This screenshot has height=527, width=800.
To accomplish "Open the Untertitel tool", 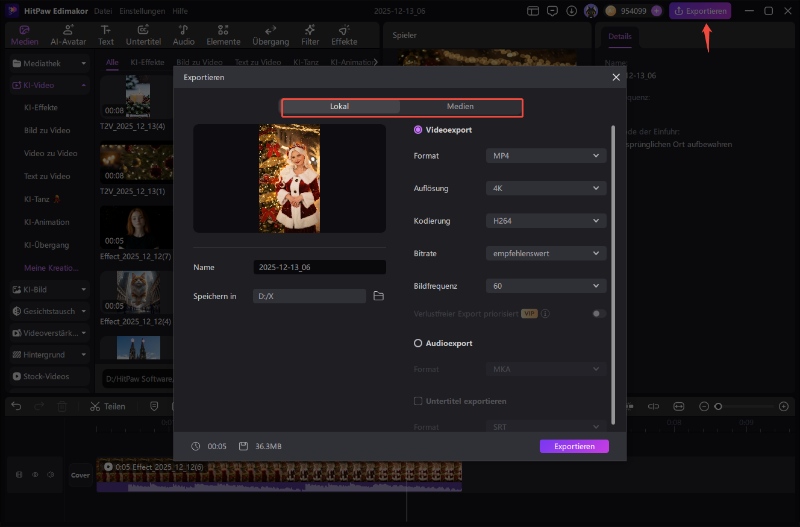I will [143, 35].
